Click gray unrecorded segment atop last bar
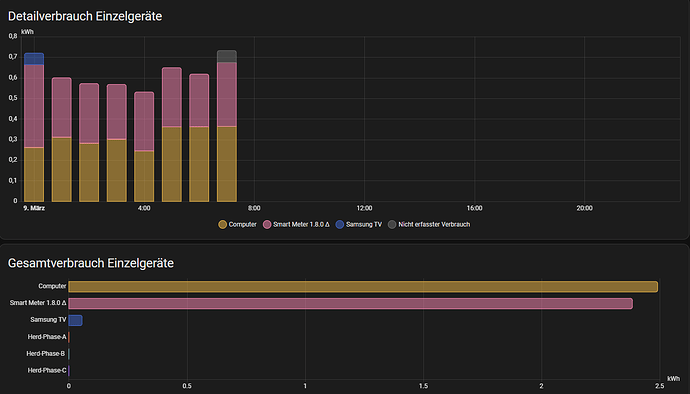 click(227, 56)
